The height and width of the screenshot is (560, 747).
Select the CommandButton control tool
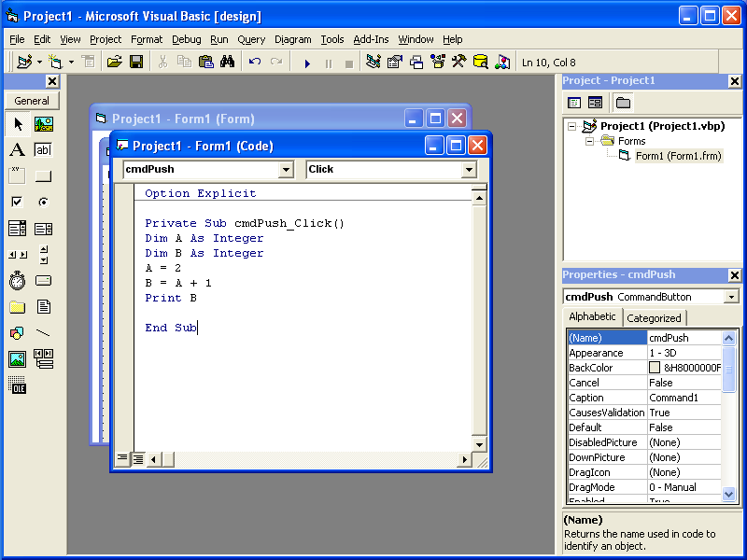pos(43,175)
